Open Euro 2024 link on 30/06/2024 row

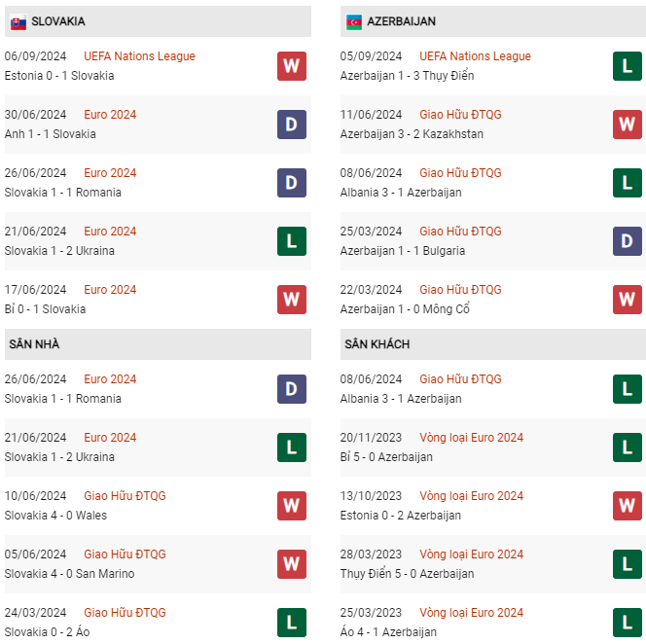110,115
